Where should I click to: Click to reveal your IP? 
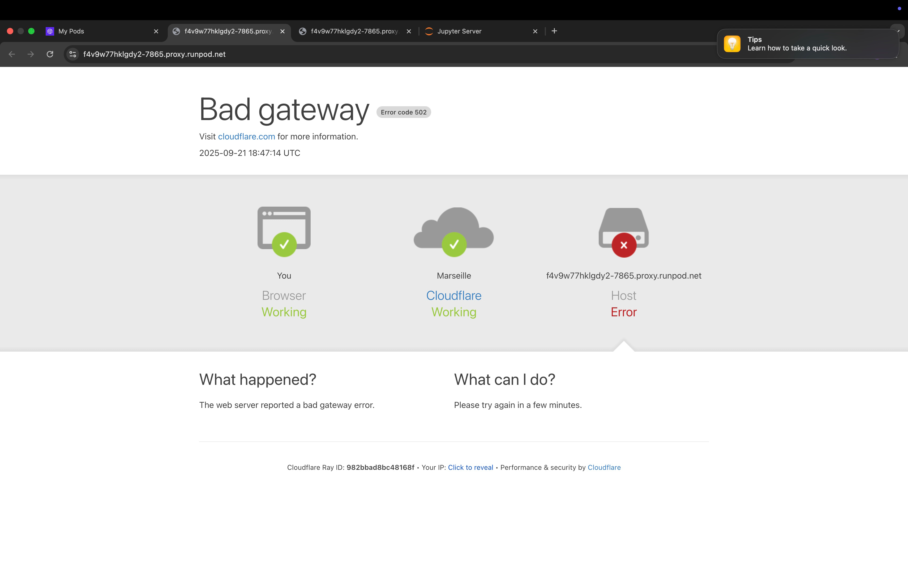(470, 467)
